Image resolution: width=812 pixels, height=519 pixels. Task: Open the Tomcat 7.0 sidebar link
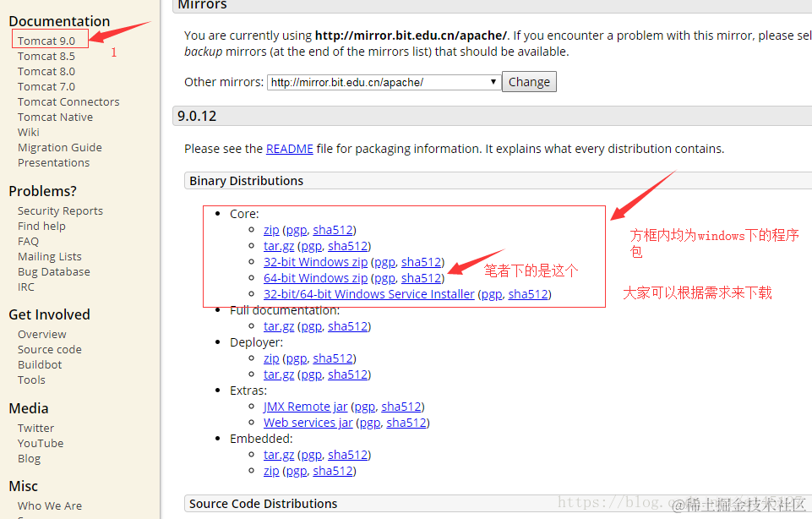point(46,86)
